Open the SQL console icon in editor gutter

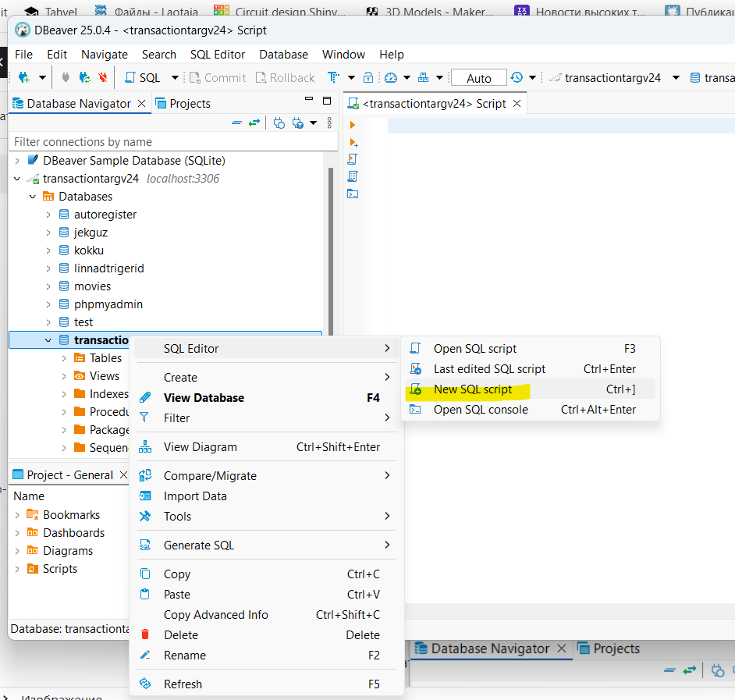pos(353,194)
